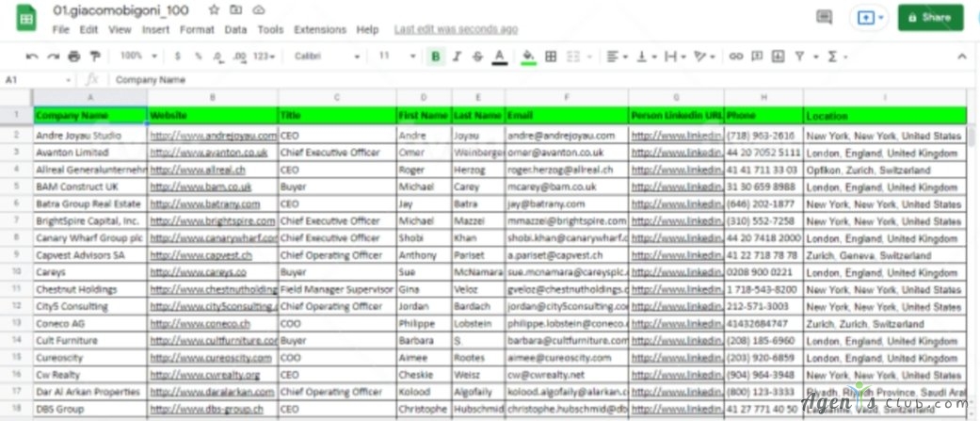The height and width of the screenshot is (421, 980).
Task: Click the move to folder icon
Action: click(x=235, y=10)
